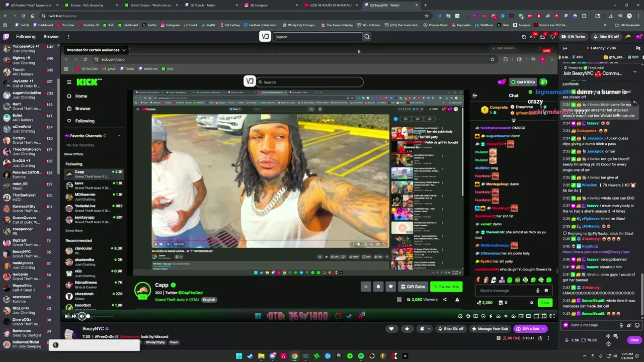Screen dimensions: 644x362
Task: Open Kick hamburger sidebar menu
Action: coord(69,82)
